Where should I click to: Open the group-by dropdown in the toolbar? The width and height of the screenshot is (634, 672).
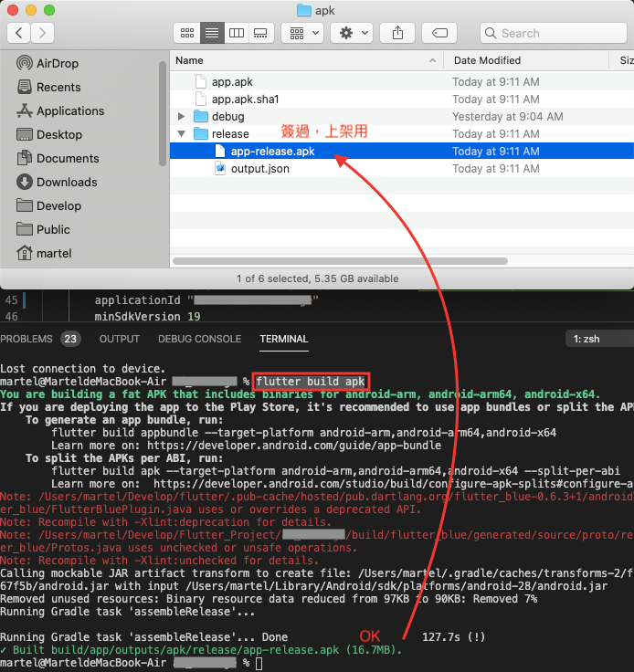tap(304, 33)
